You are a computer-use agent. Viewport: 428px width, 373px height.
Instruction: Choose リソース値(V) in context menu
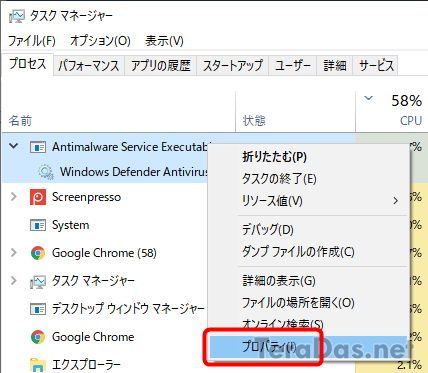point(308,201)
